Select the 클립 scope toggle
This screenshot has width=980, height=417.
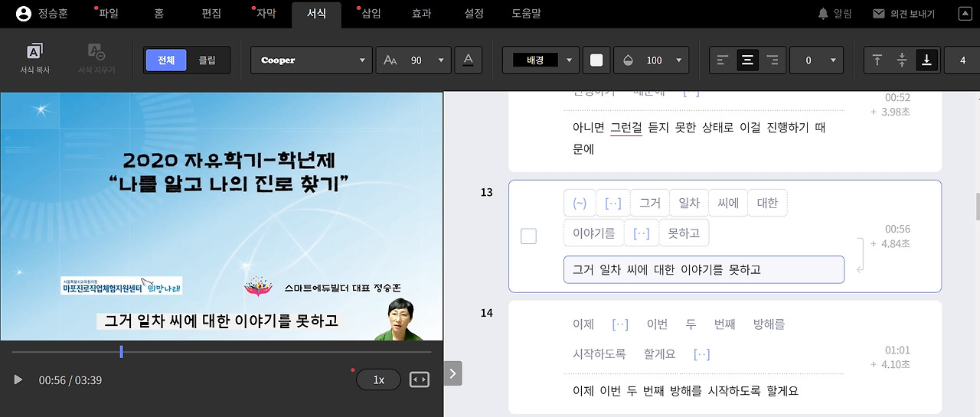[207, 60]
